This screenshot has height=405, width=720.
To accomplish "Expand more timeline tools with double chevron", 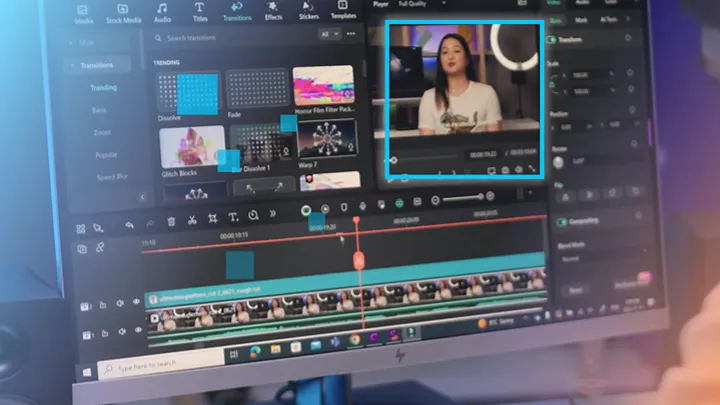I will pos(273,214).
